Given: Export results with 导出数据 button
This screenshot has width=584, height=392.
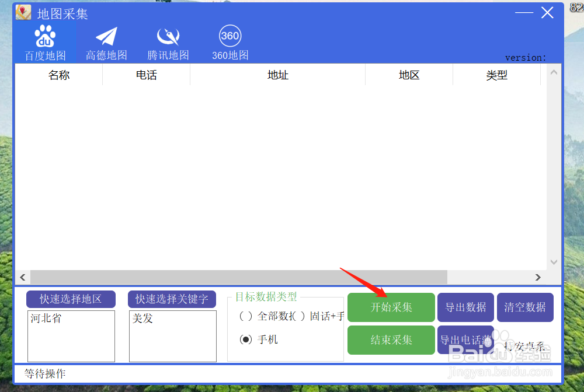Looking at the screenshot, I should pos(465,307).
